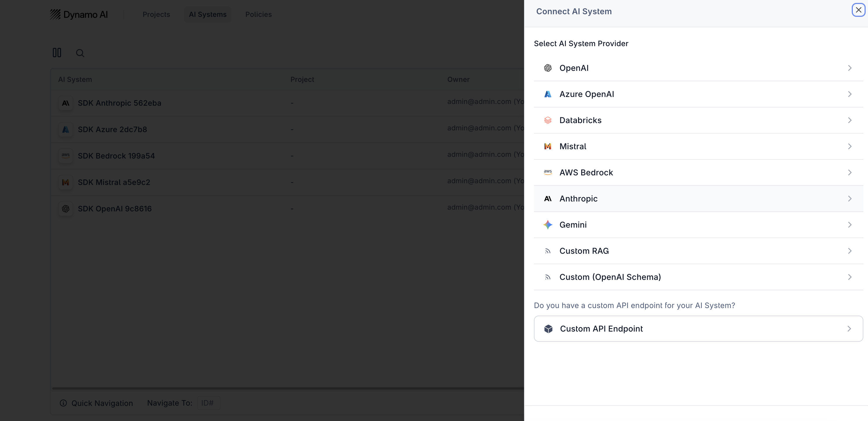
Task: Open Custom RAG chevron arrow
Action: tap(849, 251)
